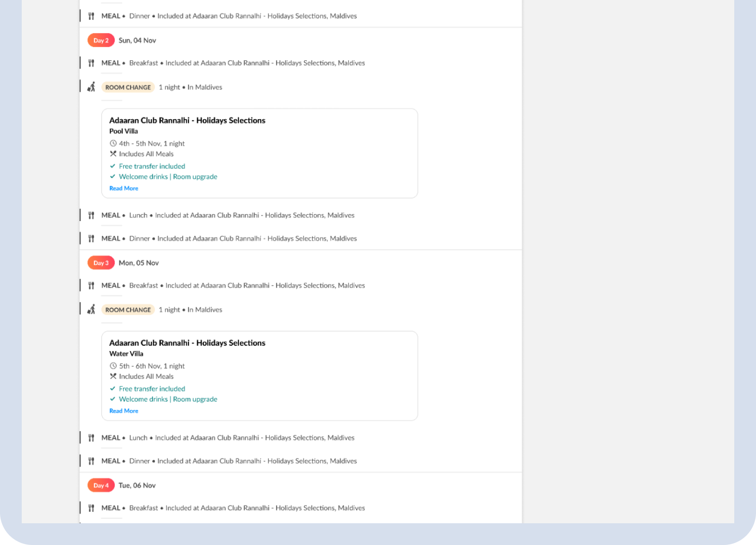Click the Free transfer checkmark in Pool Villa card
This screenshot has width=756, height=545.
click(113, 166)
